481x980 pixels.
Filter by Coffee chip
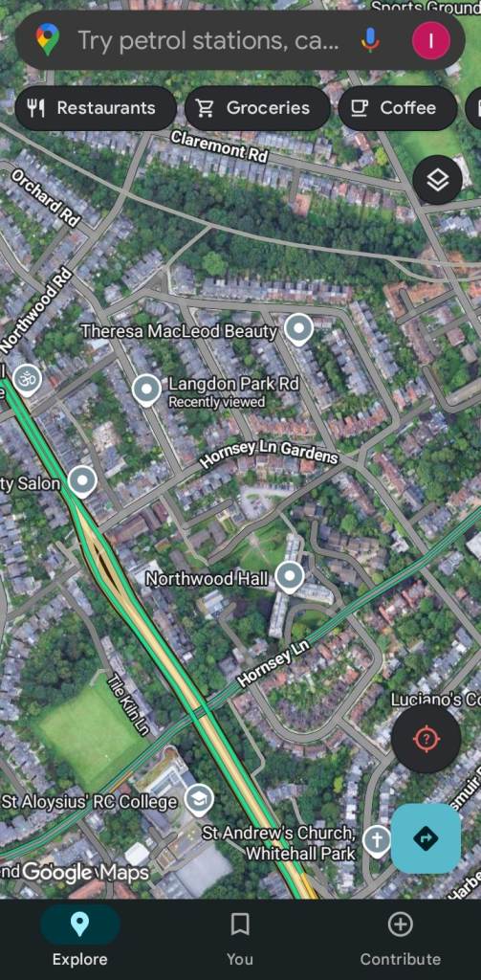coord(398,108)
